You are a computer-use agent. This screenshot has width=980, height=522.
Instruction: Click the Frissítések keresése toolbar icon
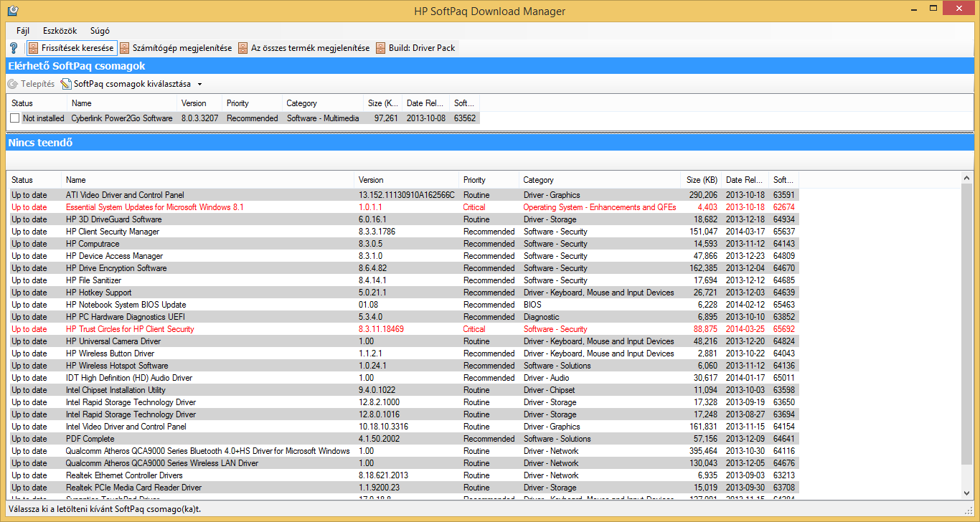(33, 48)
